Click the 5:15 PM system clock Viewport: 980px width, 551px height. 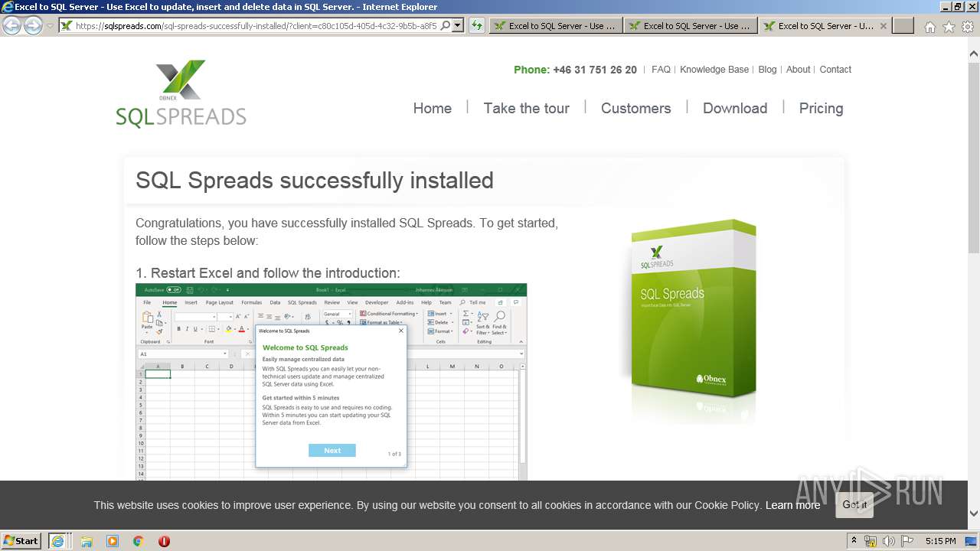pos(940,541)
